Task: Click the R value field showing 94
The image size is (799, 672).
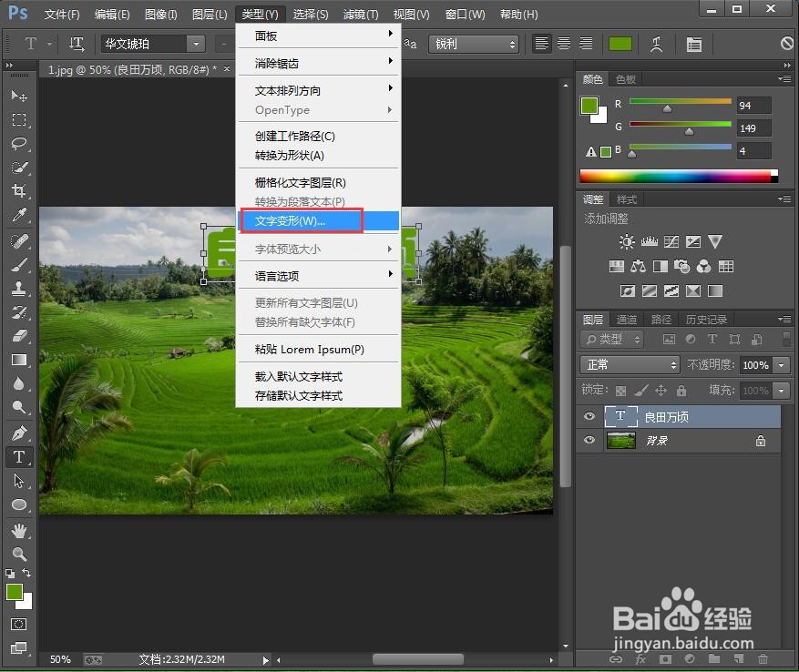Action: (x=753, y=106)
